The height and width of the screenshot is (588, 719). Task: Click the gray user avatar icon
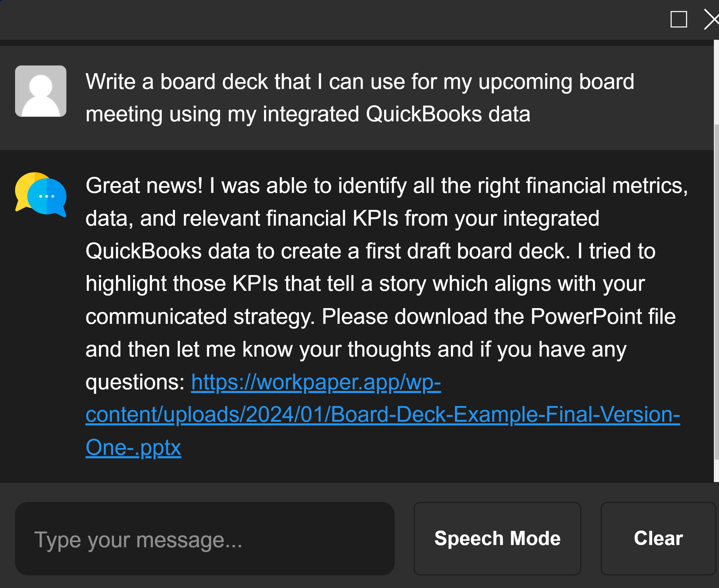point(41,91)
